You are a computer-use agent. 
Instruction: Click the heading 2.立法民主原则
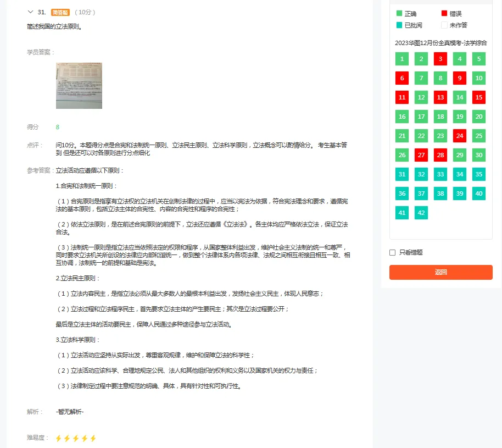pos(77,278)
